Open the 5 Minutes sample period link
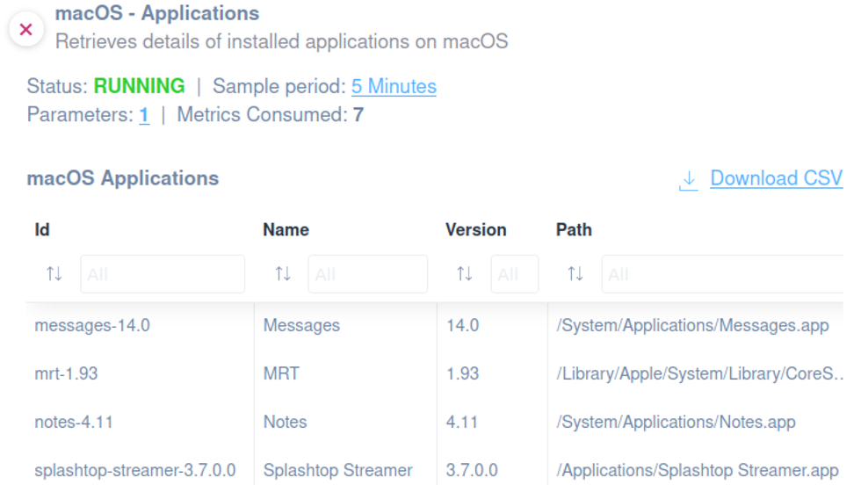 coord(394,86)
